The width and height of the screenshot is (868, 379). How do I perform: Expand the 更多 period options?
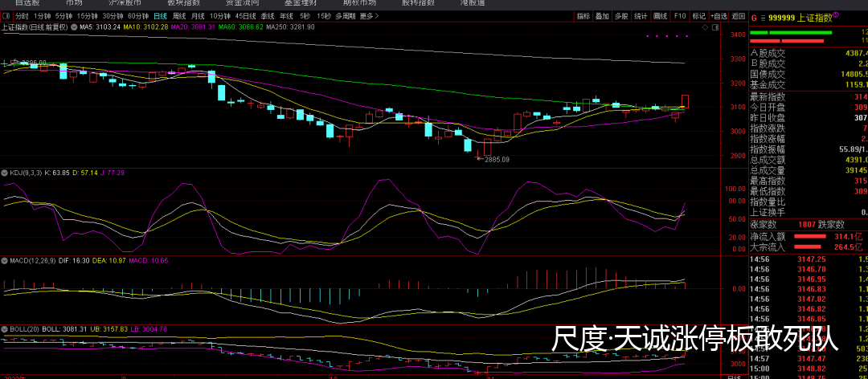367,16
